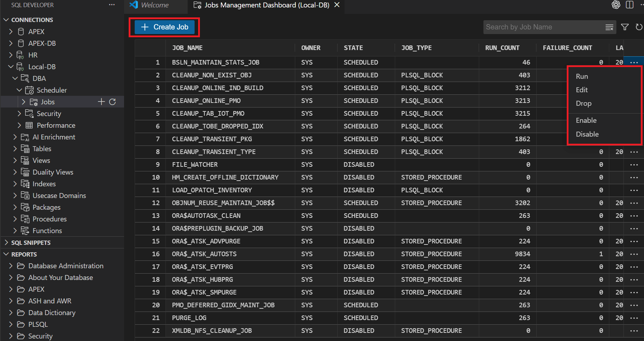The image size is (644, 341).
Task: Choose Run from the context menu
Action: click(582, 76)
